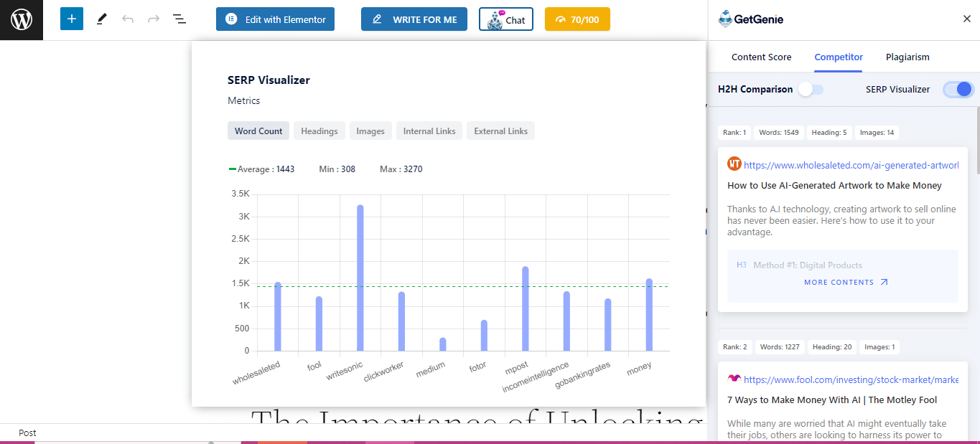
Task: Open the document overview list icon
Action: click(x=179, y=19)
